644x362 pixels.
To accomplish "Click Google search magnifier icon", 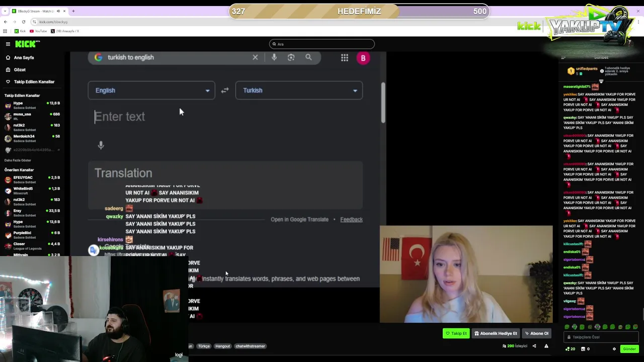I will [x=308, y=58].
